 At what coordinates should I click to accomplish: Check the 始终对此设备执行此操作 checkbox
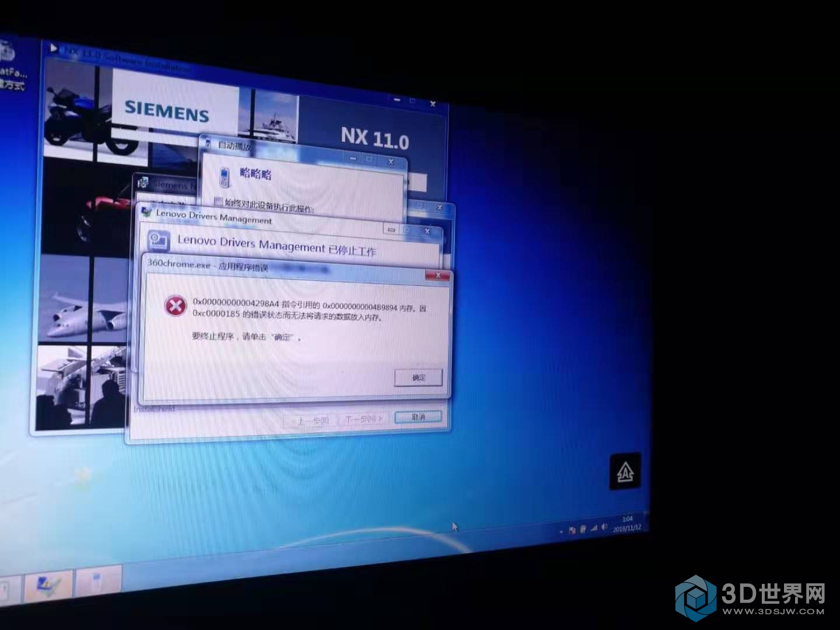(218, 202)
